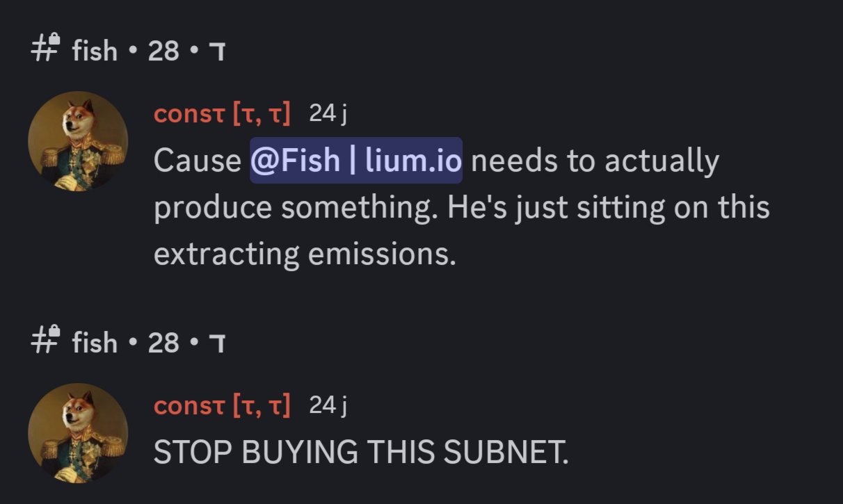
Task: Click the number 28 in the second channel header
Action: tap(163, 343)
